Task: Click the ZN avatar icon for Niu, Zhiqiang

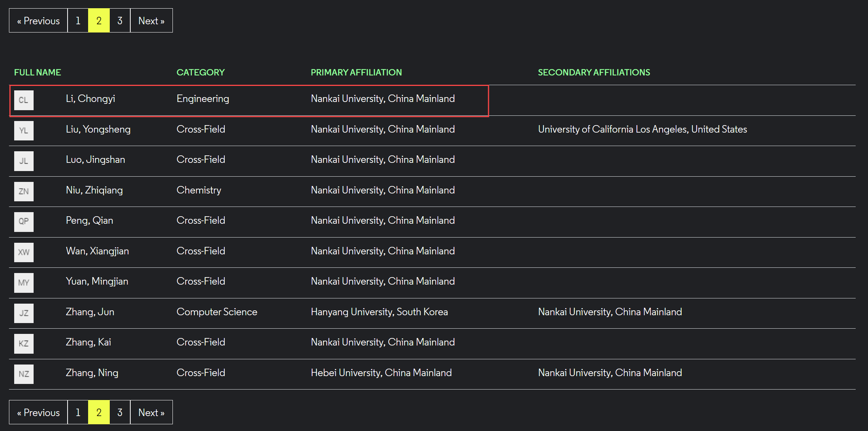Action: coord(24,192)
